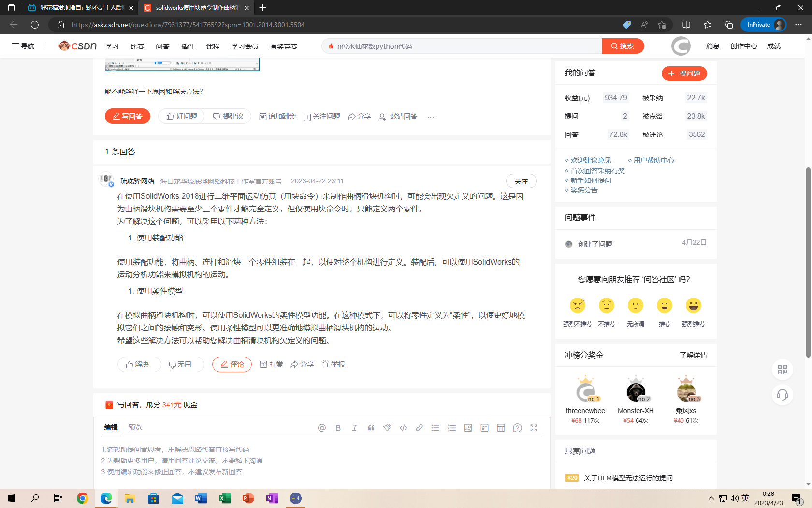Open the question screenshot thumbnail
812x508 pixels.
point(182,64)
